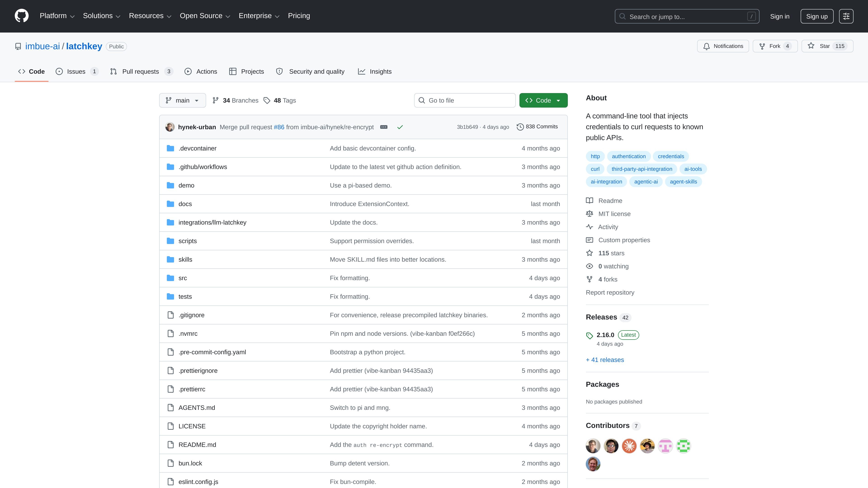
Task: View the 48 Tags list
Action: [x=280, y=100]
